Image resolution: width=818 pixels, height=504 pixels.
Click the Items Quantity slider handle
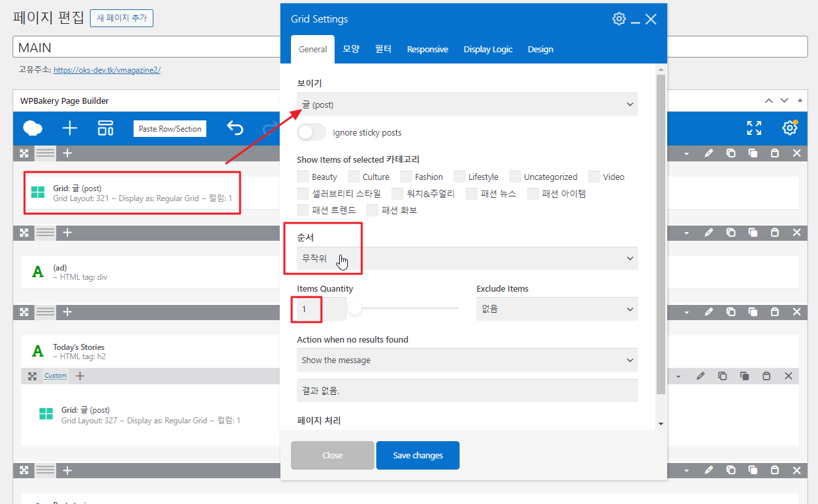355,308
